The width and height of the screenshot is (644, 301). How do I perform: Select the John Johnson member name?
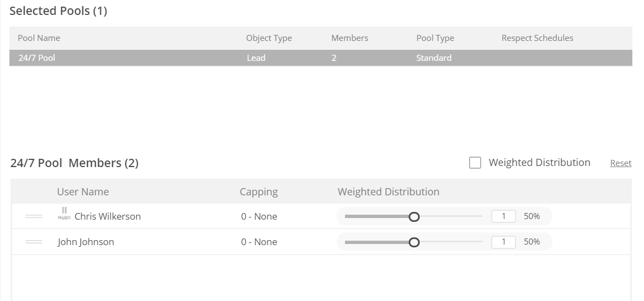[86, 242]
